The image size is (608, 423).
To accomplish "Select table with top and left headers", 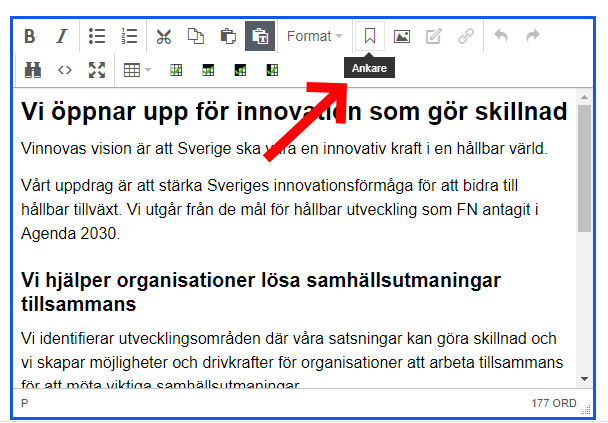I will coord(240,70).
